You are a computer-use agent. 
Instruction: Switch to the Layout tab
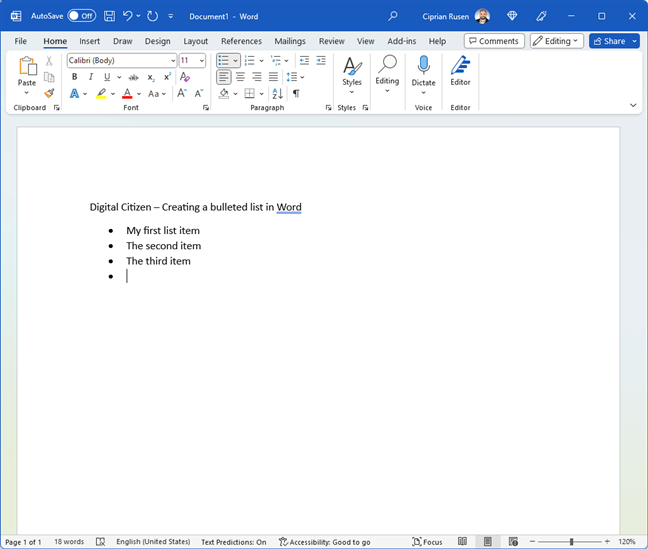[x=195, y=41]
